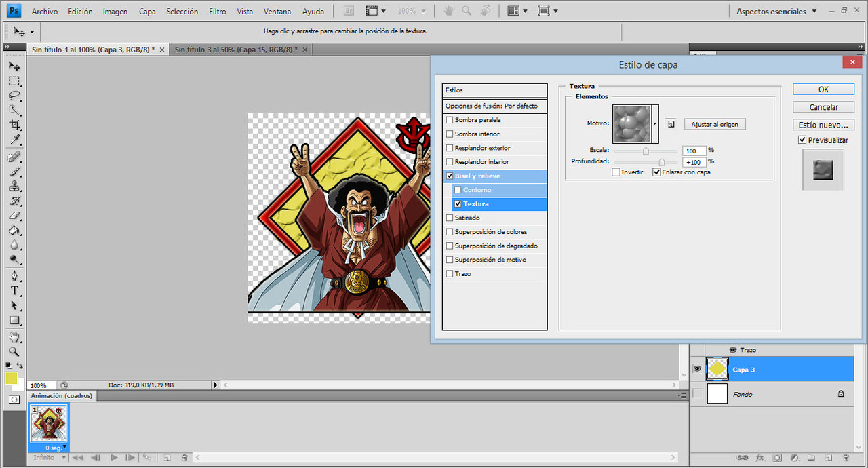This screenshot has height=468, width=868.
Task: Duplicate the selected animation frame
Action: [x=167, y=458]
